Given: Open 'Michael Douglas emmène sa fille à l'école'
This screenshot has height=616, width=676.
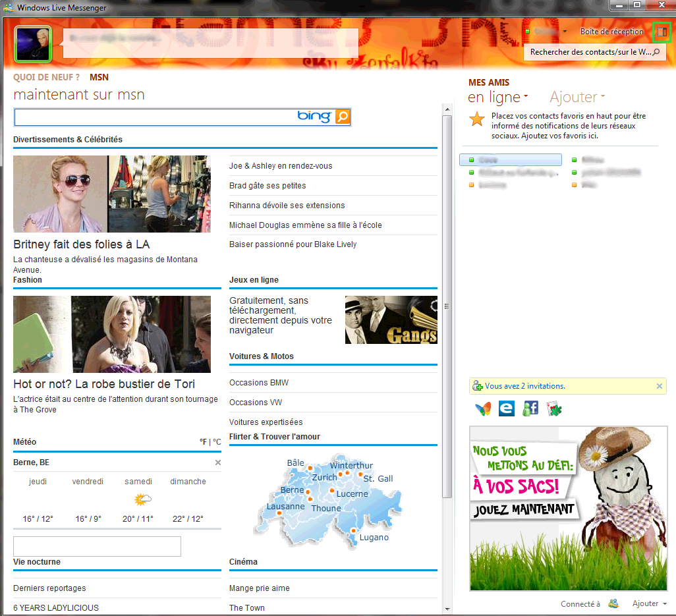Looking at the screenshot, I should click(x=306, y=225).
